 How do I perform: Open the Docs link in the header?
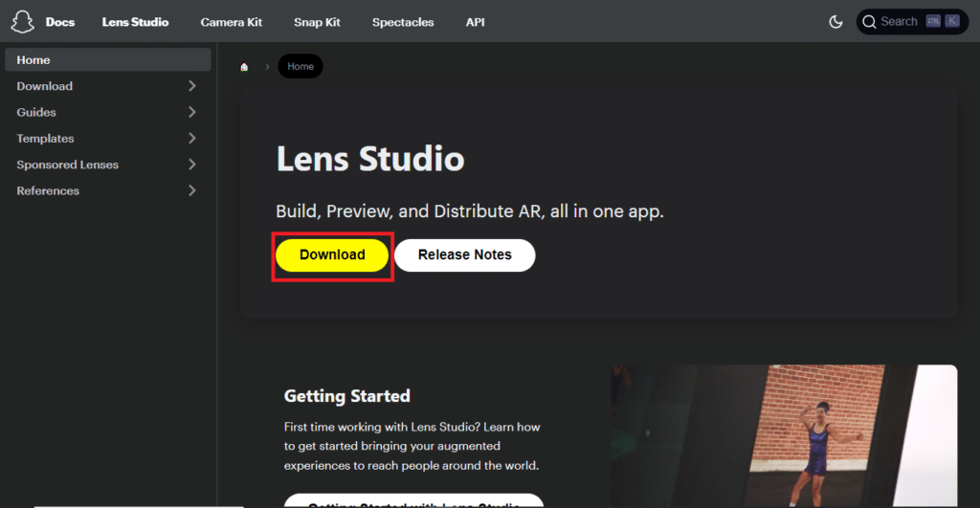60,22
